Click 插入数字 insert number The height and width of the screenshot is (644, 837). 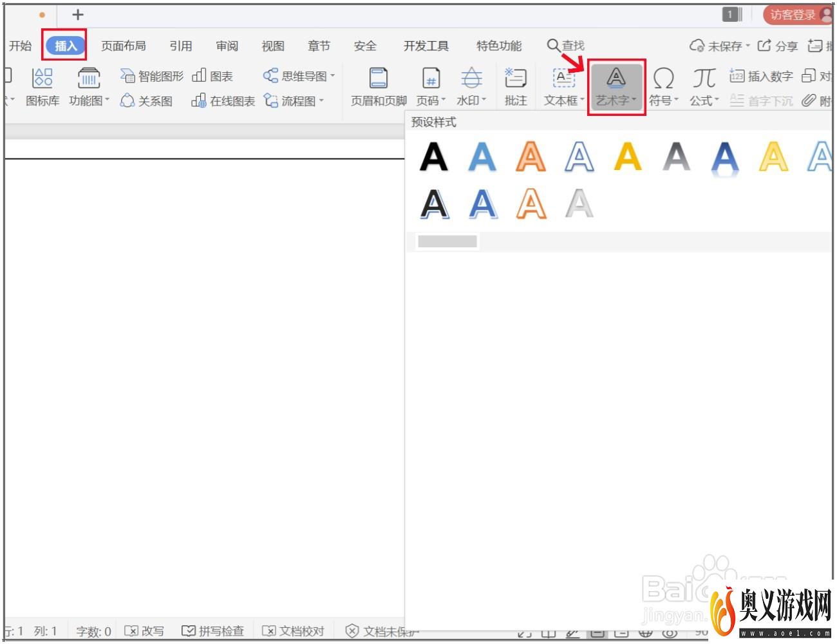[761, 76]
